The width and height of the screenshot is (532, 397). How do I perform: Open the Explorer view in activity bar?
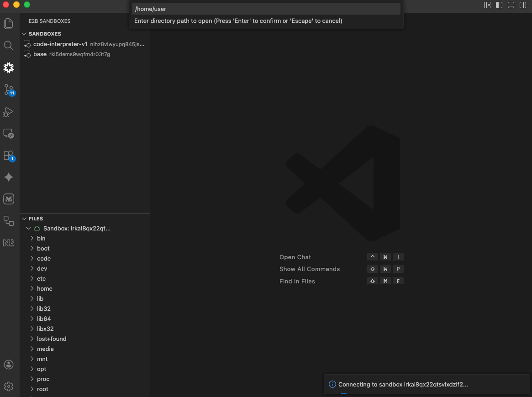point(9,23)
